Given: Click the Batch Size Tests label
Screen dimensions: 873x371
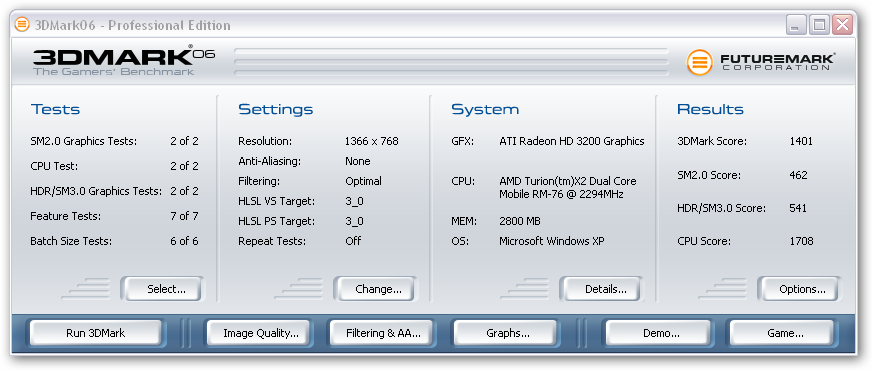Looking at the screenshot, I should (71, 241).
